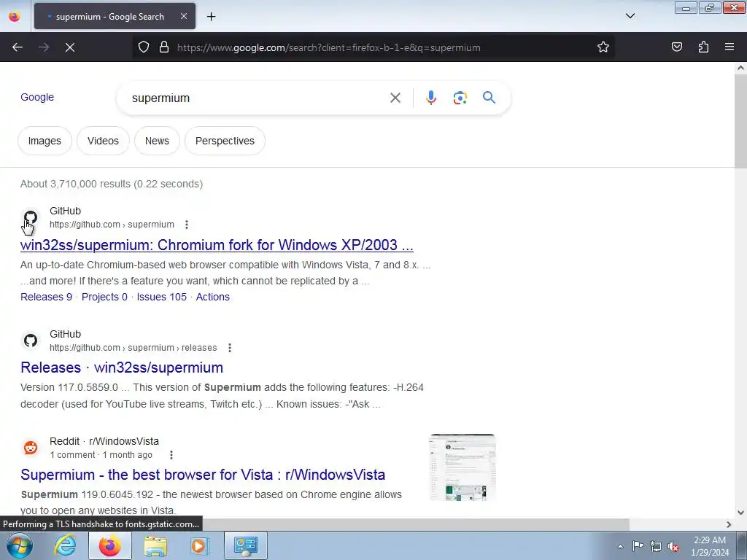This screenshot has height=560, width=747.
Task: Show hidden tray icons arrow
Action: pos(620,546)
